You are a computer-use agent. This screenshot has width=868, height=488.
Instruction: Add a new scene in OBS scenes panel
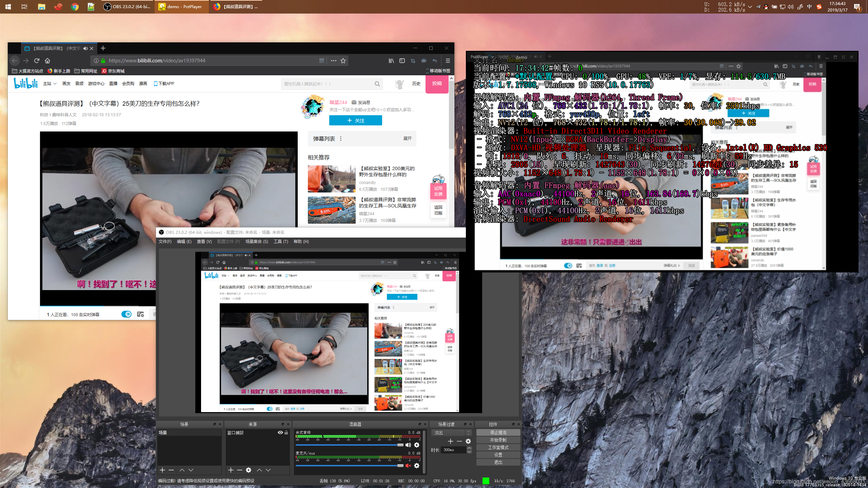click(162, 470)
